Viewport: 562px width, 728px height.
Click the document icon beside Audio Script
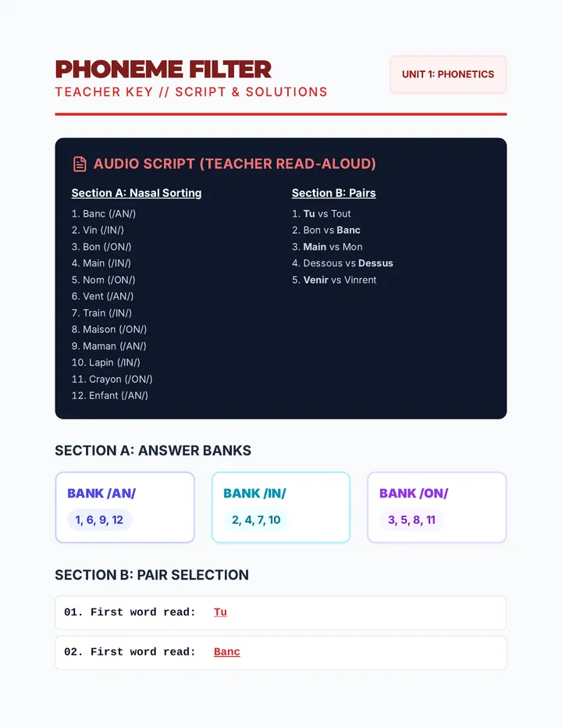80,164
